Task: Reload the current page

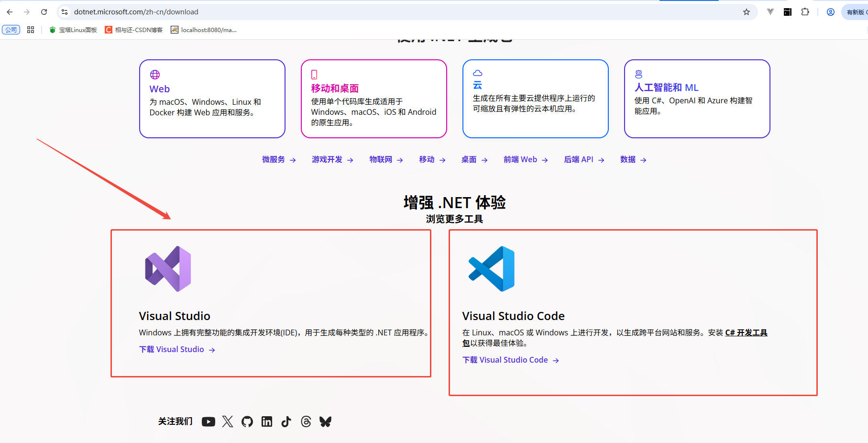Action: coord(44,12)
